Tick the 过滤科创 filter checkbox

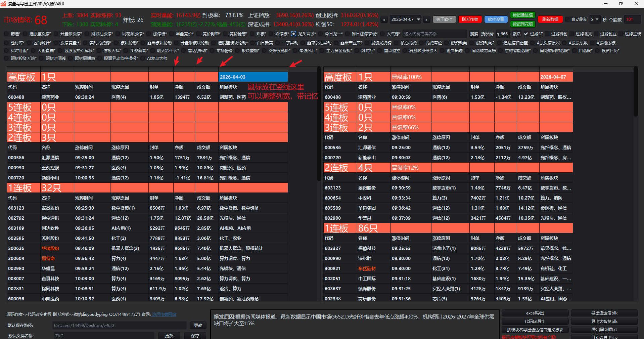coord(547,34)
